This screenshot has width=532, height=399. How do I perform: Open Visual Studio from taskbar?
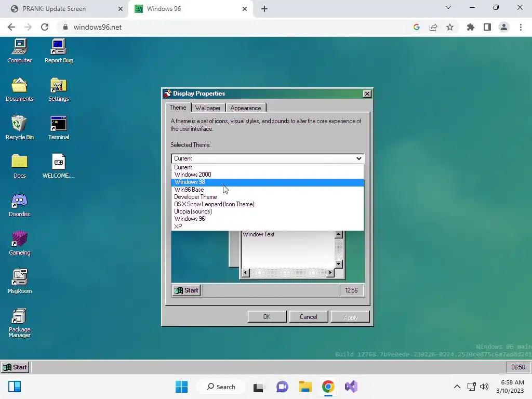pos(351,387)
